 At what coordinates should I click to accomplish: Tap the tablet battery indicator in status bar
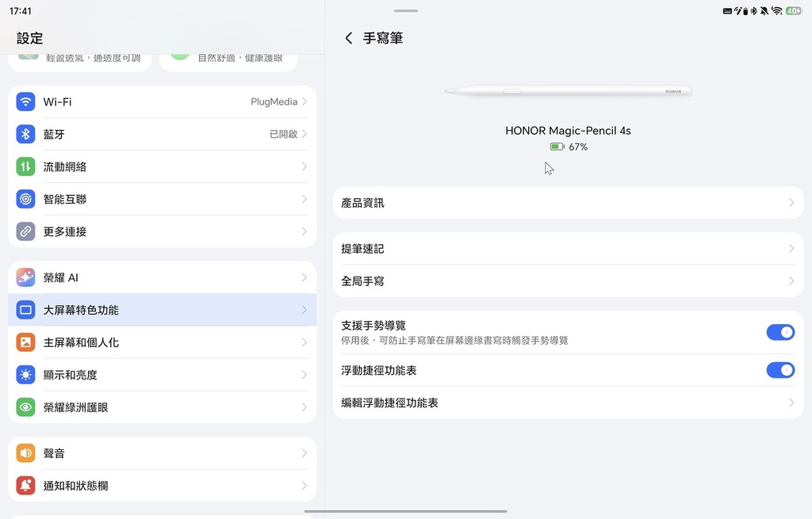point(793,11)
